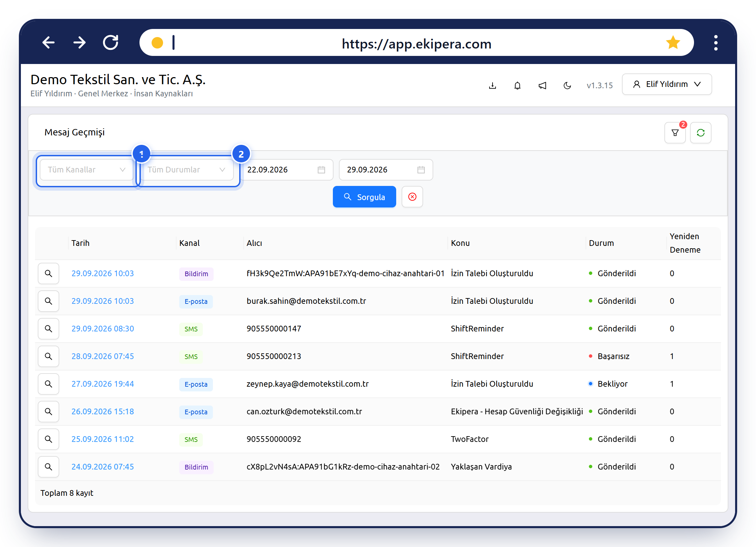
Task: Open the 25.09.2026 11:02 date link
Action: pos(103,439)
